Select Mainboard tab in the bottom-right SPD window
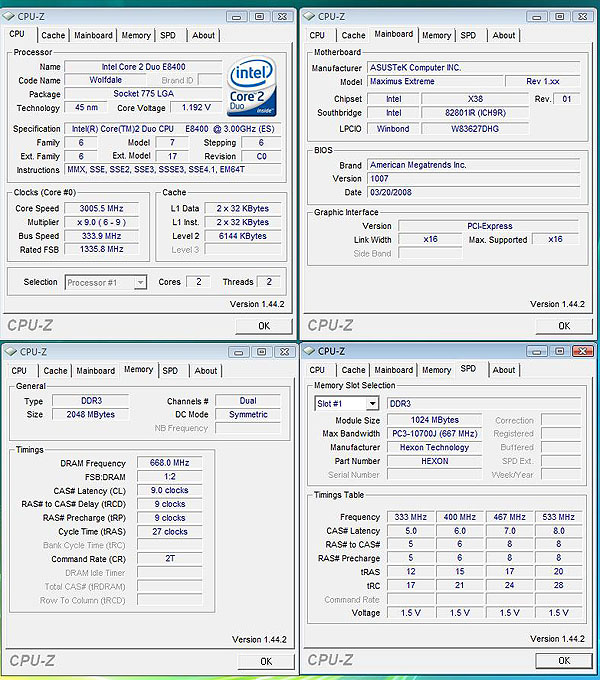 (x=394, y=370)
